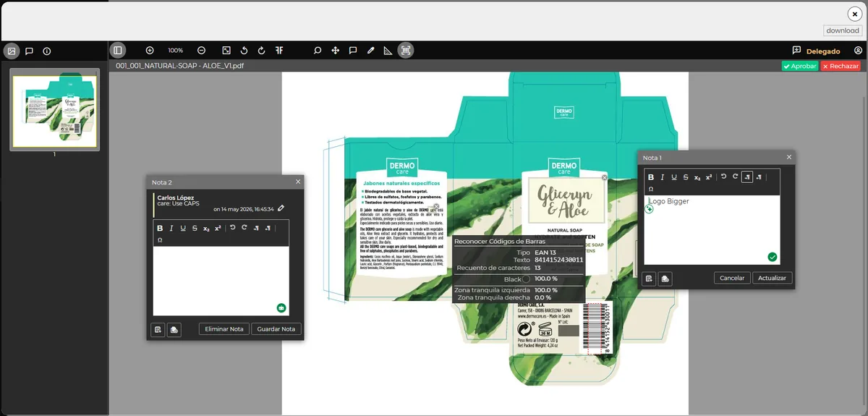The width and height of the screenshot is (868, 416).
Task: Open the thumbnails panel tab icon
Action: 11,51
